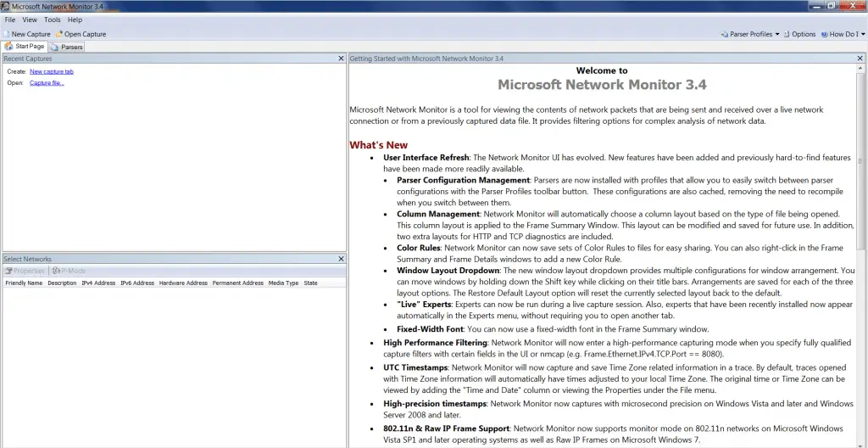Screen dimensions: 868x448
Task: Click the "High Performance Filtering" bullet text
Action: 435,343
